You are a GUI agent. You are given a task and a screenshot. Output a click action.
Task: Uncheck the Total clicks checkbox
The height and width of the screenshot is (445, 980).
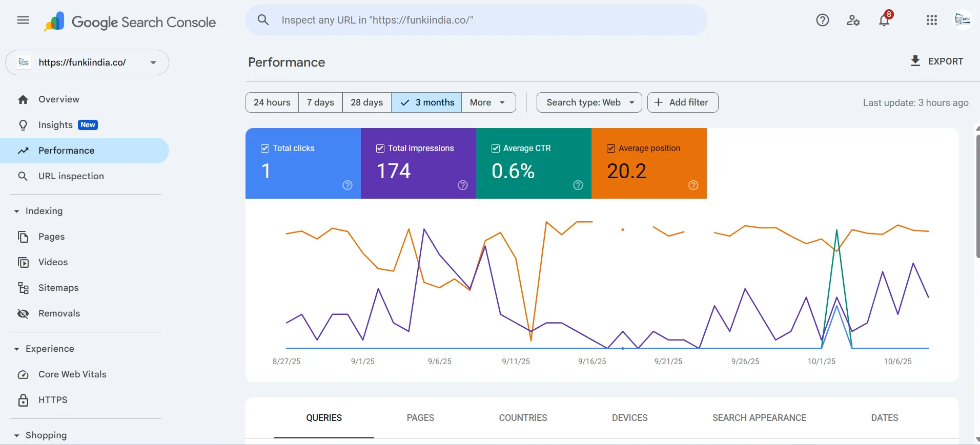click(265, 149)
